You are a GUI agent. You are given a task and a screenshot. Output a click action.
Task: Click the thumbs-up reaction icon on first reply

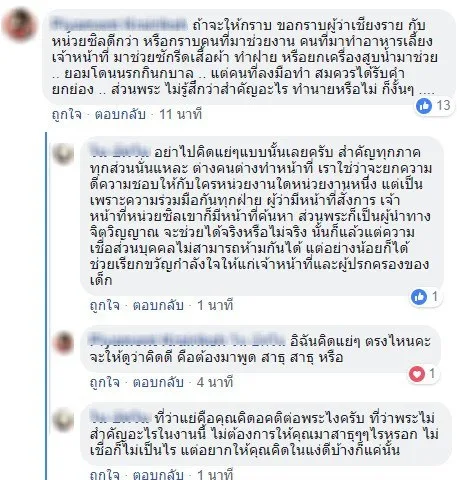pos(419,297)
